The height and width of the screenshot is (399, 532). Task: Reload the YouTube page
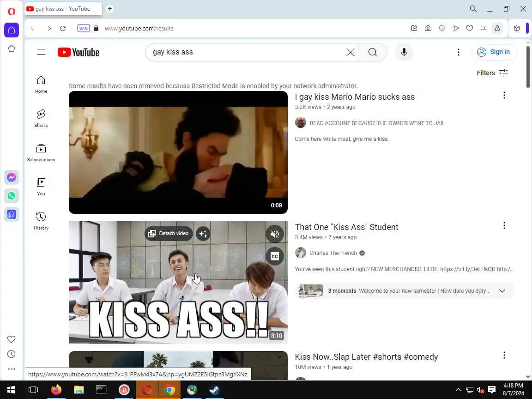click(63, 29)
